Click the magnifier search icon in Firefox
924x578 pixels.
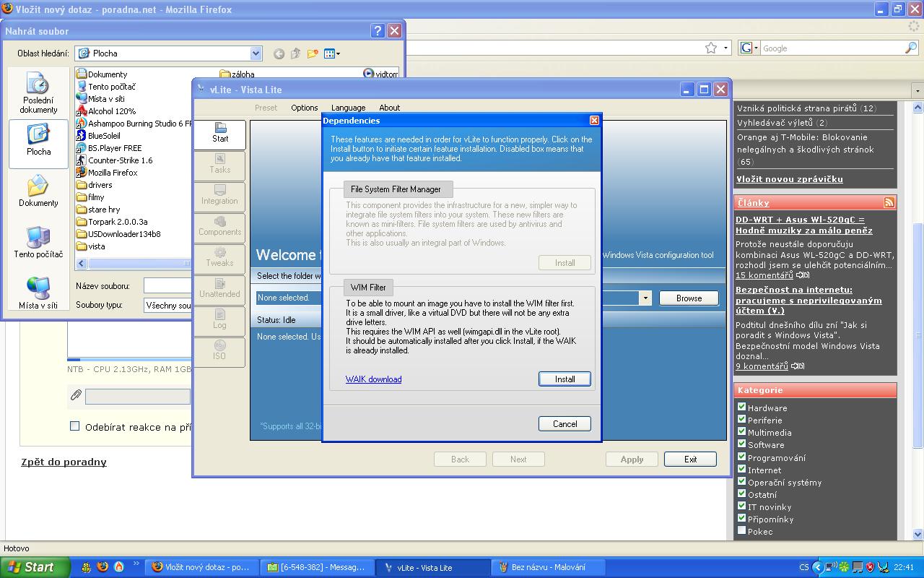click(x=911, y=48)
